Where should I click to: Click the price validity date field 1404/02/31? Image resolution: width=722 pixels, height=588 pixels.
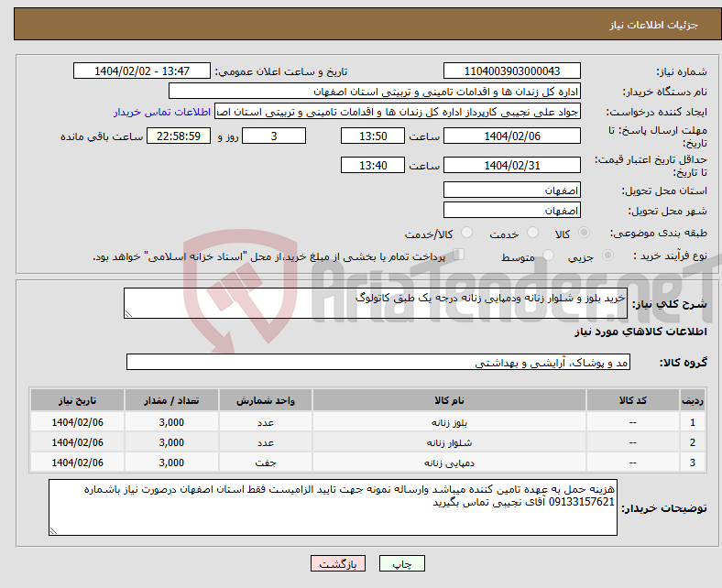511,165
